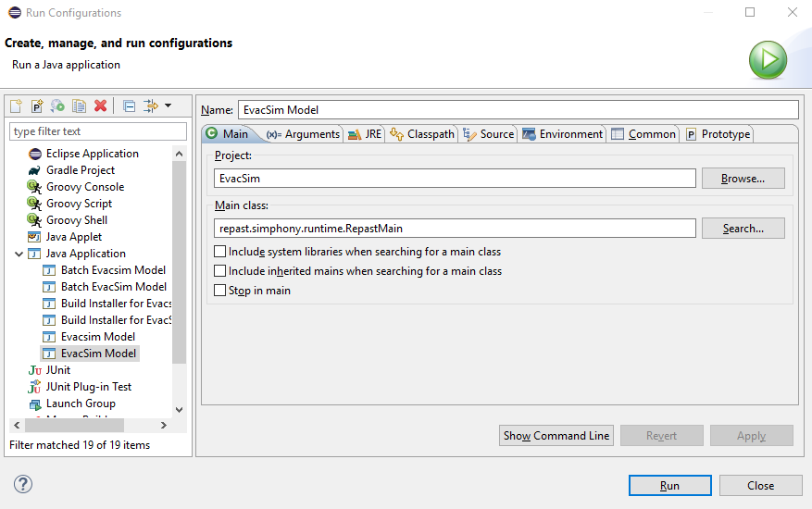This screenshot has width=812, height=509.
Task: Click the Java Applet icon
Action: click(34, 237)
